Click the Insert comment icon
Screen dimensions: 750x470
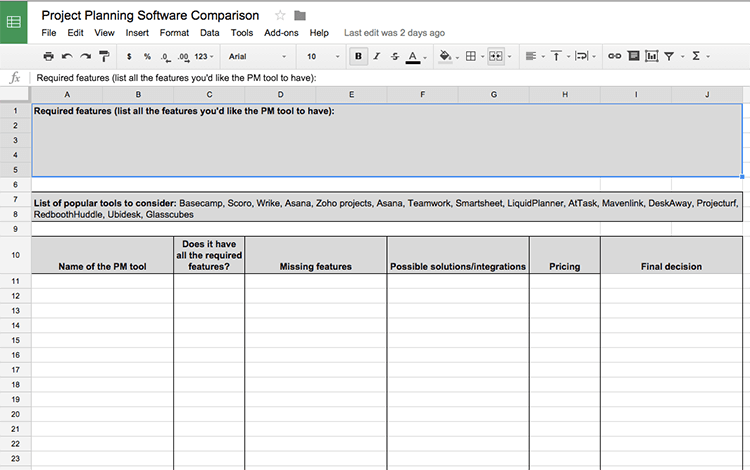click(634, 56)
